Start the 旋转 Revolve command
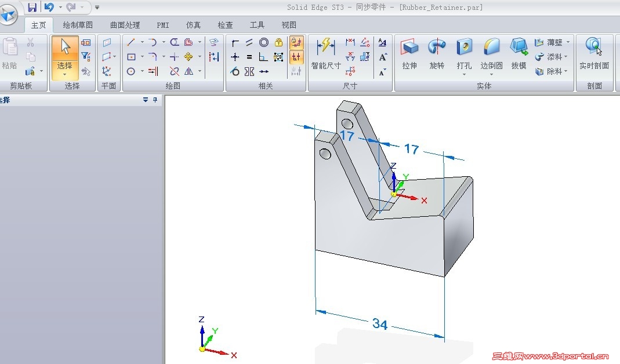This screenshot has height=364, width=620. 437,54
